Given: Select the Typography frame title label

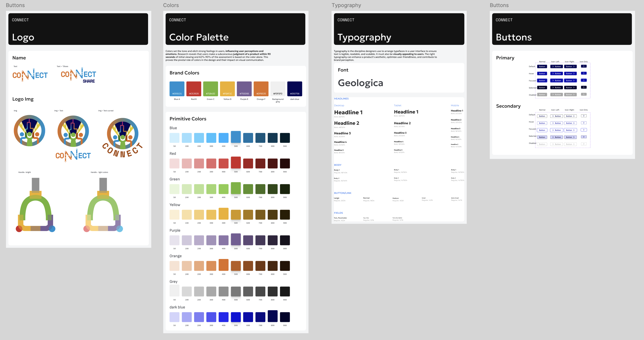Looking at the screenshot, I should tap(346, 5).
